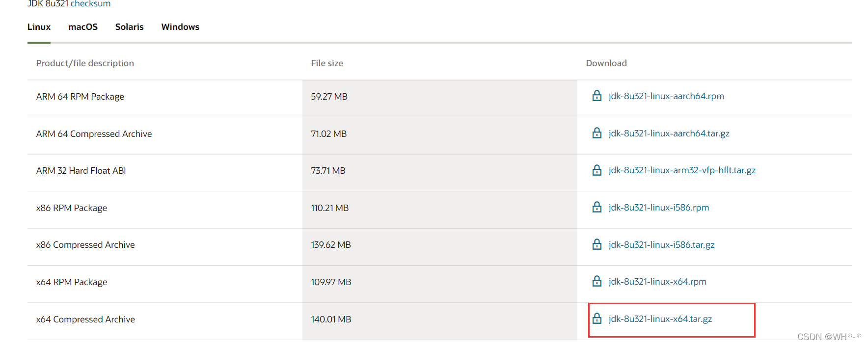
Task: Click the 71.02 MB file size
Action: 328,134
